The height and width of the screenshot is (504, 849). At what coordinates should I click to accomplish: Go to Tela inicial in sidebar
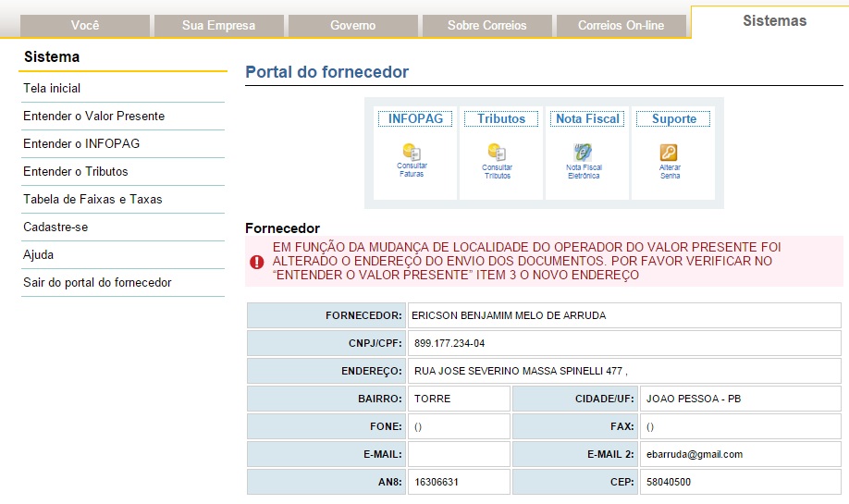[52, 88]
